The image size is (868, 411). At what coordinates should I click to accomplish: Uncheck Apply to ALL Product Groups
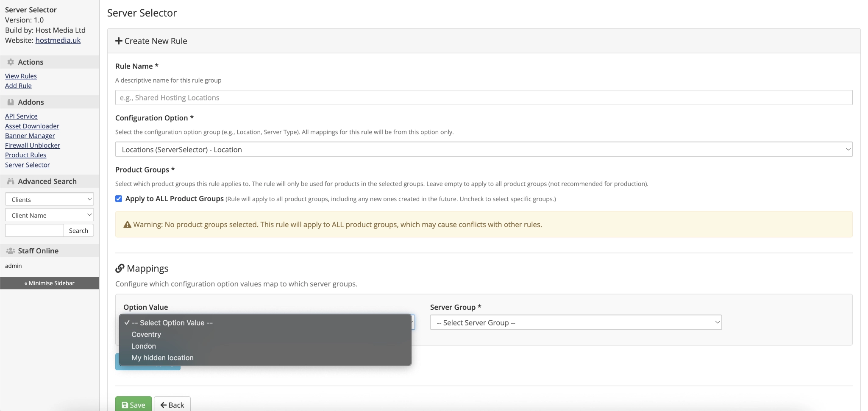118,199
